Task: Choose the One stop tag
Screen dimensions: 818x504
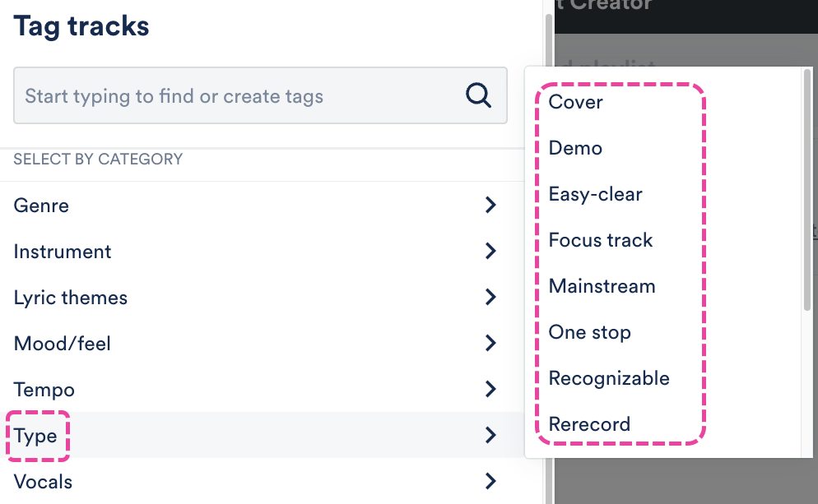Action: click(x=590, y=332)
